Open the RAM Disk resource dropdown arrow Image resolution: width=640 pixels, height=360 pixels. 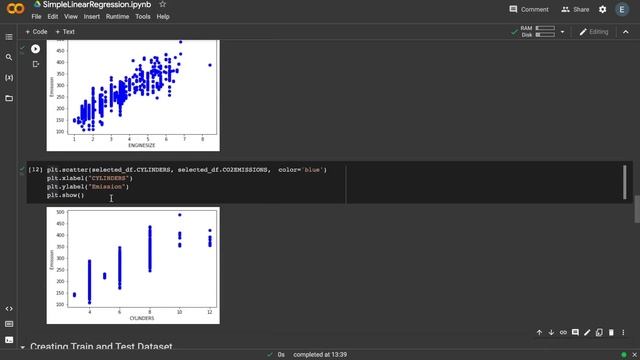click(562, 32)
